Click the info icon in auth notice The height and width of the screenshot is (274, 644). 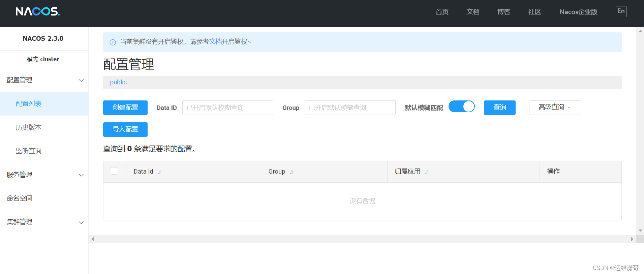(x=113, y=42)
